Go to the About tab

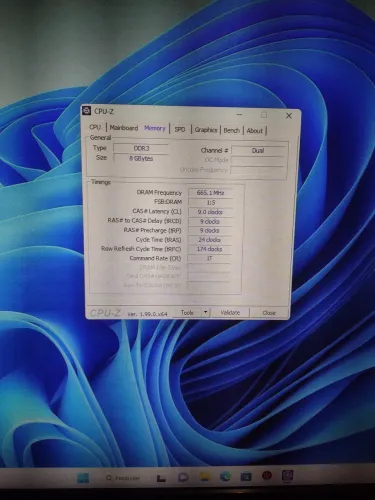click(255, 131)
